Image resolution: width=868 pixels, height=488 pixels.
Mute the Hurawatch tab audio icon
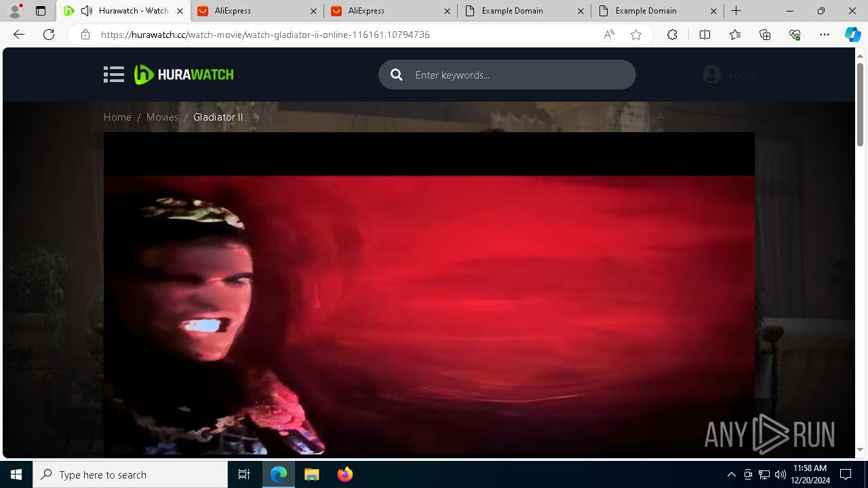(x=87, y=11)
